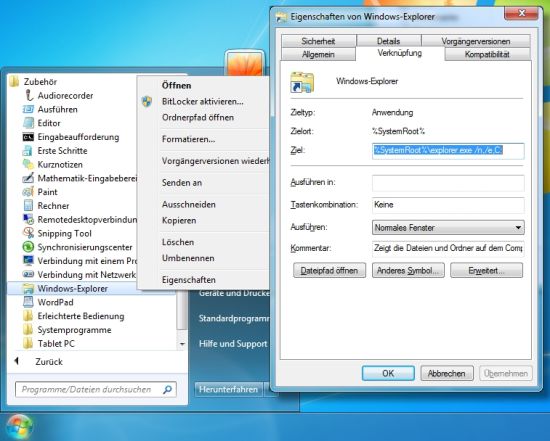
Task: Click the Tastenkombination field showing Keine
Action: click(448, 205)
